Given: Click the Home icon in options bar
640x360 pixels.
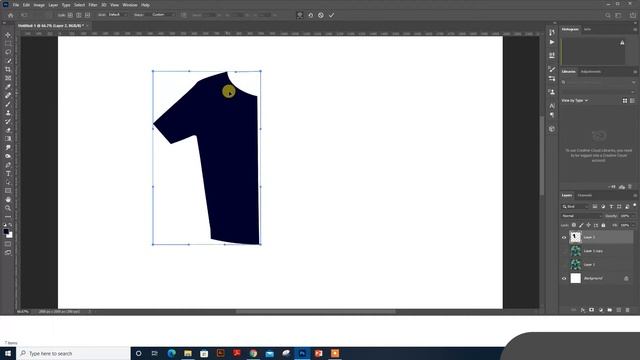Looking at the screenshot, I should click(x=11, y=15).
